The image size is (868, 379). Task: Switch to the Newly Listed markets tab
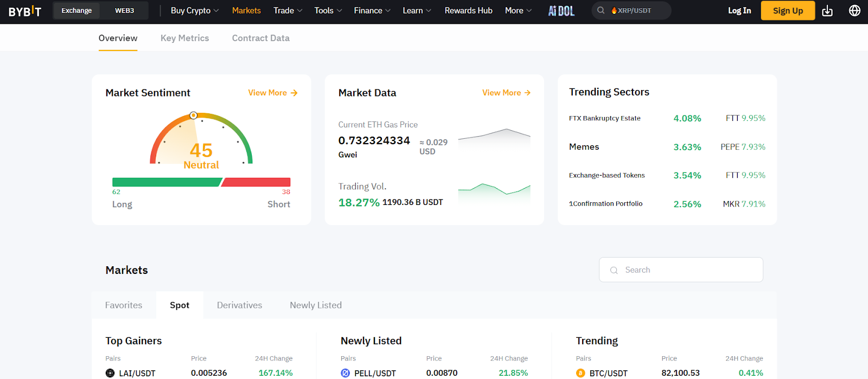pyautogui.click(x=316, y=305)
